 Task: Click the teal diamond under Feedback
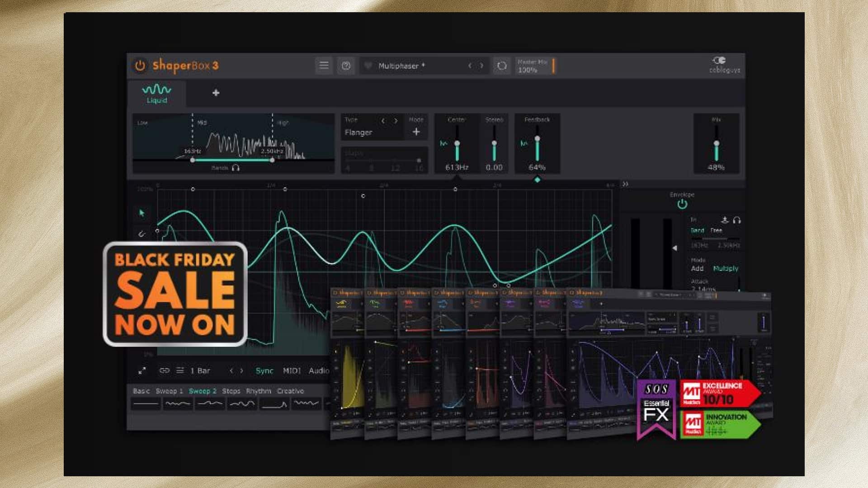coord(537,180)
